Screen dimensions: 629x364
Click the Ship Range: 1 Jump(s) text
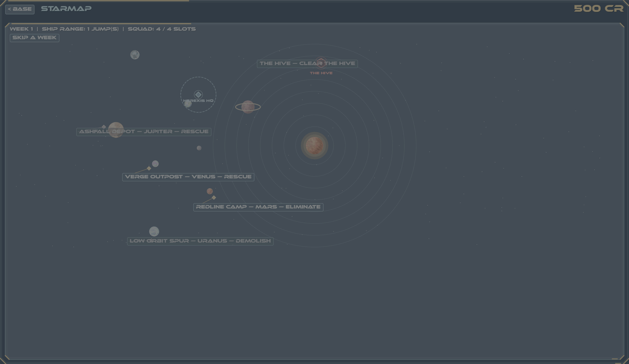[80, 29]
